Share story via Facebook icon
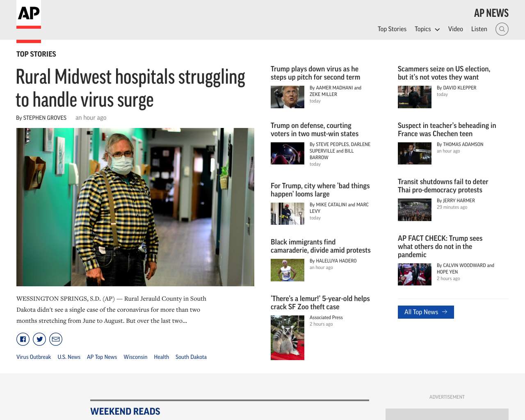 (23, 339)
